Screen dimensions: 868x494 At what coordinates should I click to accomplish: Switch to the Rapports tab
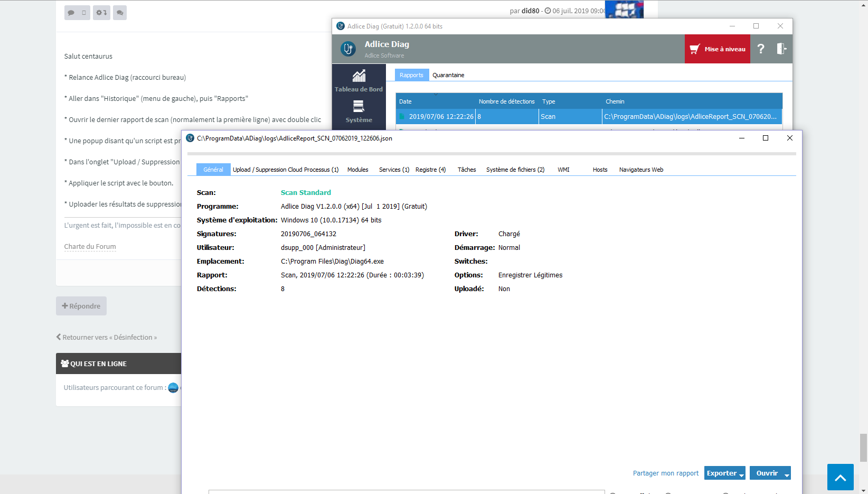[411, 75]
